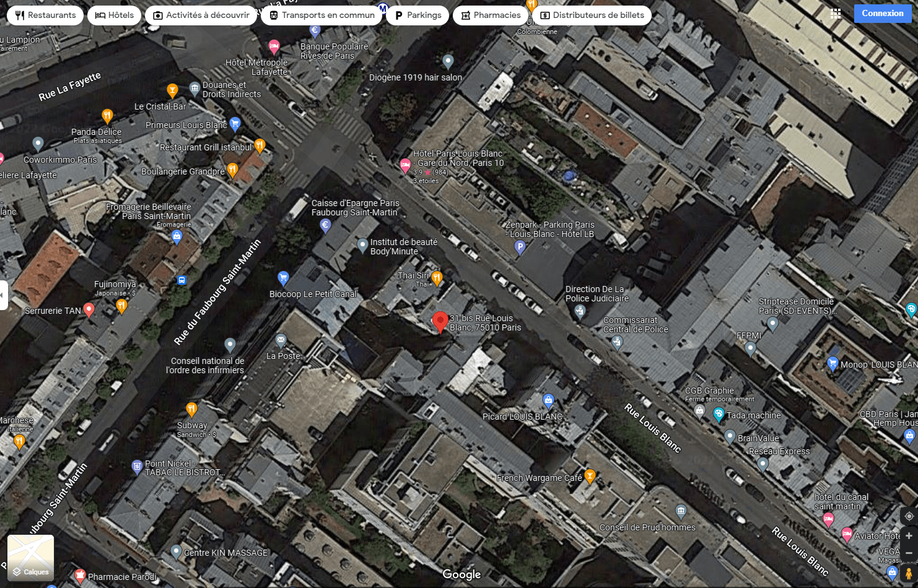The width and height of the screenshot is (918, 588).
Task: Show Transports en commun chip
Action: 322,15
